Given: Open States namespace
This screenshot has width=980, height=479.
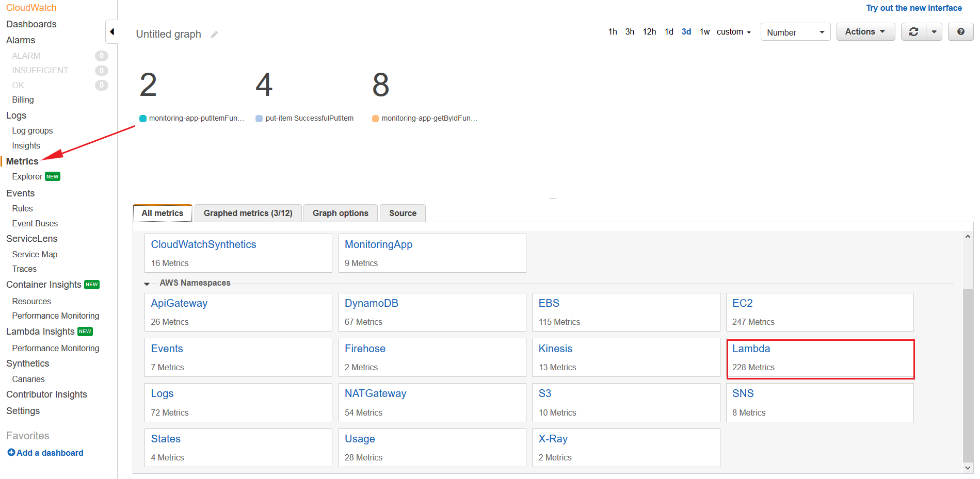Looking at the screenshot, I should click(x=238, y=448).
